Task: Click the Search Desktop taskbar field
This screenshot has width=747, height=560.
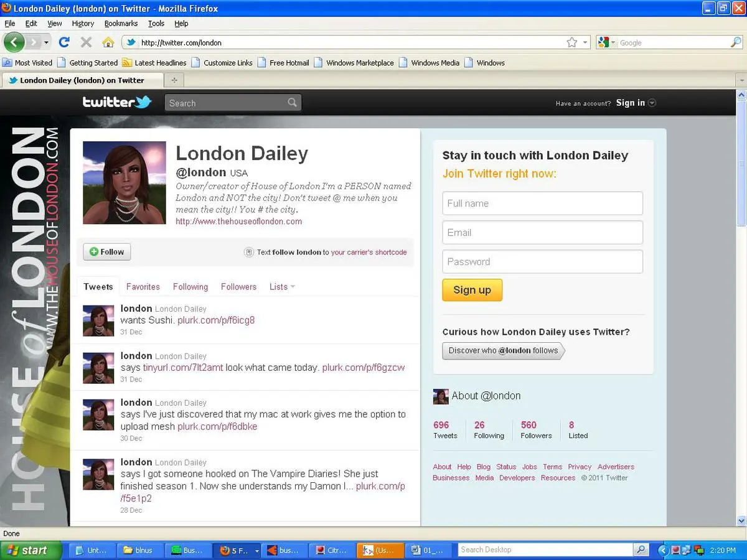Action: [545, 550]
